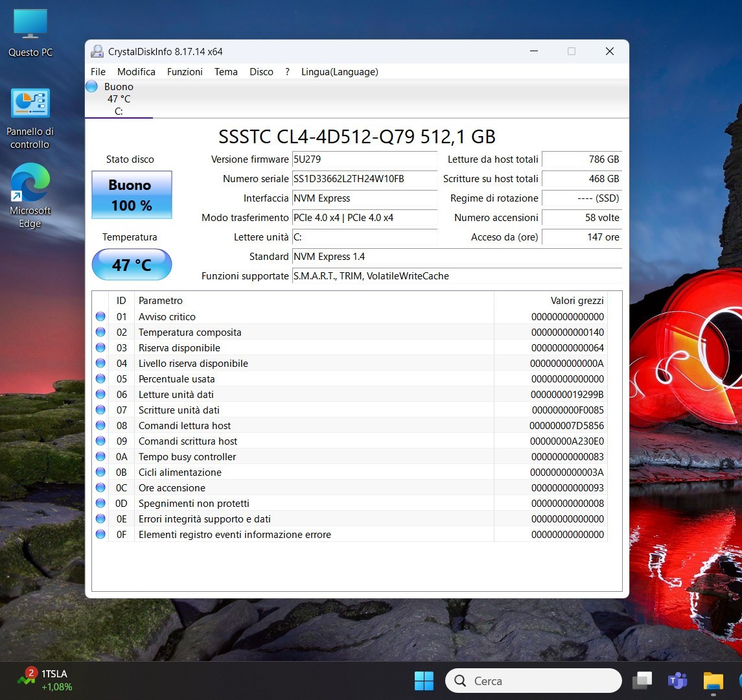Viewport: 742px width, 700px height.
Task: Click the status orb for Avviso critico
Action: tap(100, 316)
